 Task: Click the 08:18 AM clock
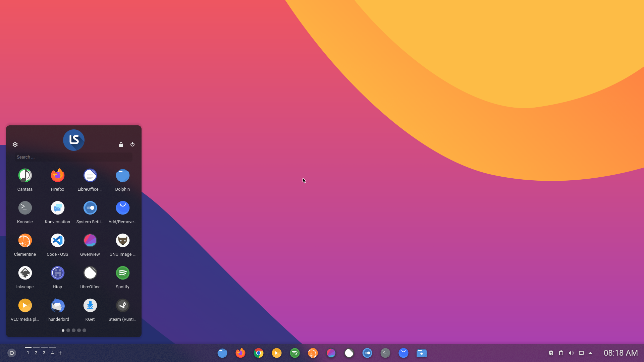621,353
